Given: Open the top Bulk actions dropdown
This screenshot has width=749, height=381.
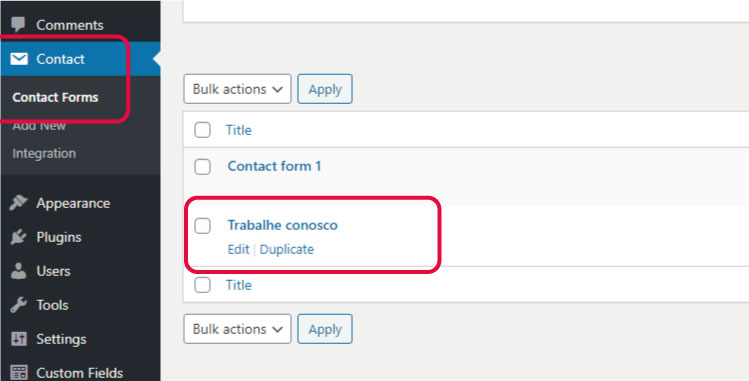Looking at the screenshot, I should [x=237, y=89].
